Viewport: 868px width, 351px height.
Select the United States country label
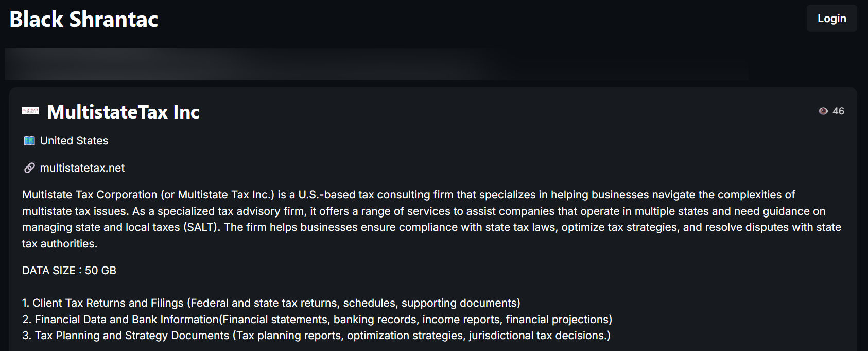(x=74, y=141)
